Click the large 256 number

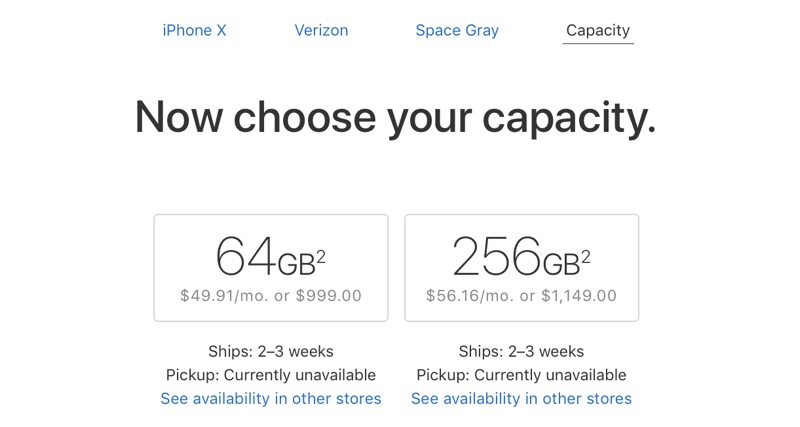pyautogui.click(x=496, y=257)
